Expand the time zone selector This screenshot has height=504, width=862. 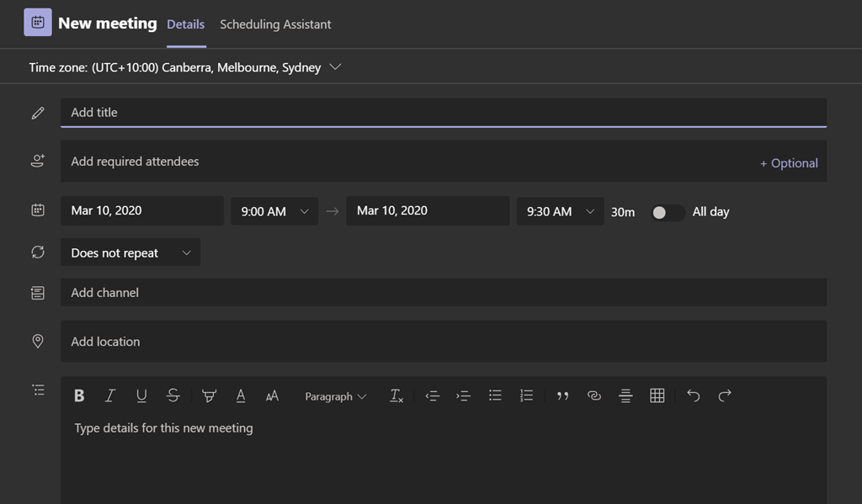tap(335, 67)
